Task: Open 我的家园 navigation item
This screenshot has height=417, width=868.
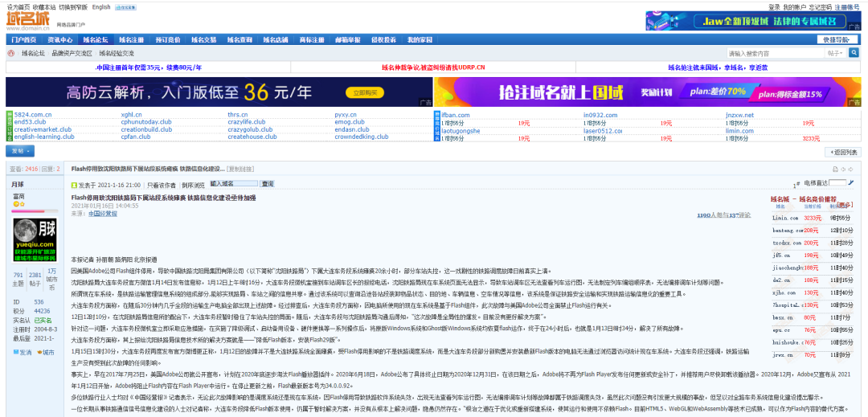Action: [x=420, y=40]
